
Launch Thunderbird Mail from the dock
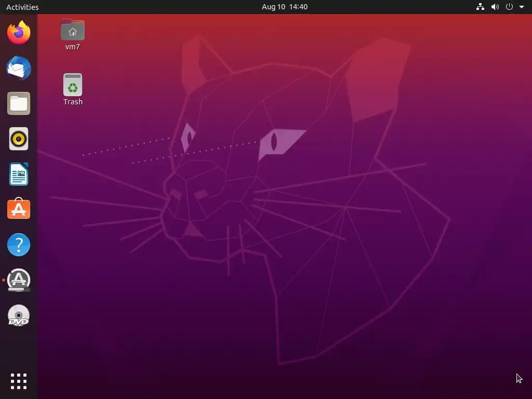coord(19,68)
